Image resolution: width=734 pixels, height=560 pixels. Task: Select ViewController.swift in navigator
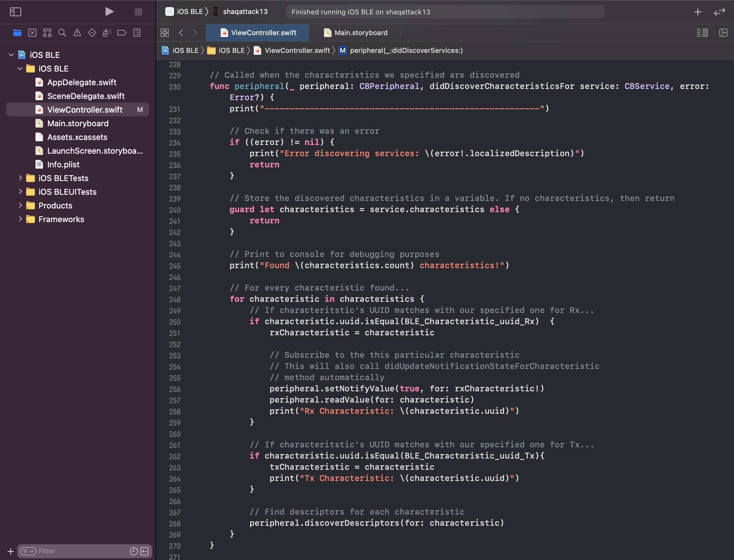[x=78, y=109]
